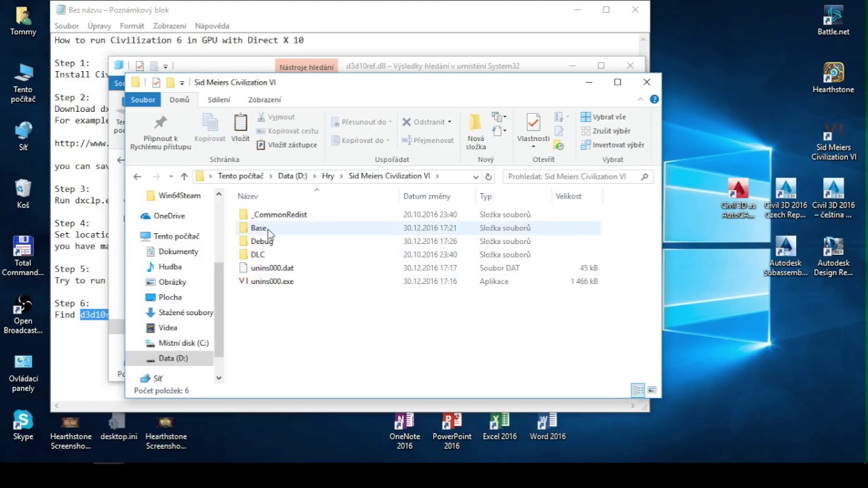
Task: Open Battle.net desktop icon
Action: 833,20
